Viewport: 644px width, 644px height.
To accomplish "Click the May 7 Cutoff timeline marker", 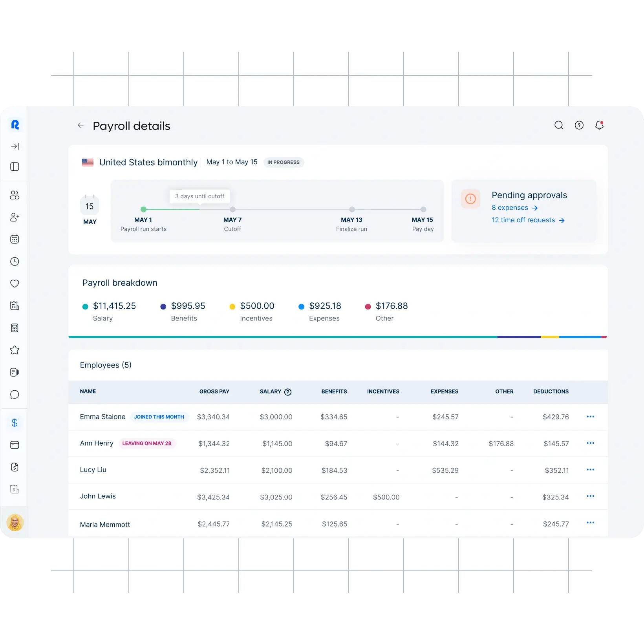I will tap(232, 210).
